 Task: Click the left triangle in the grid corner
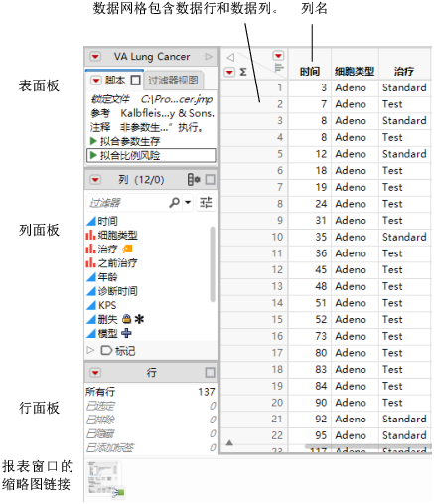pyautogui.click(x=230, y=58)
